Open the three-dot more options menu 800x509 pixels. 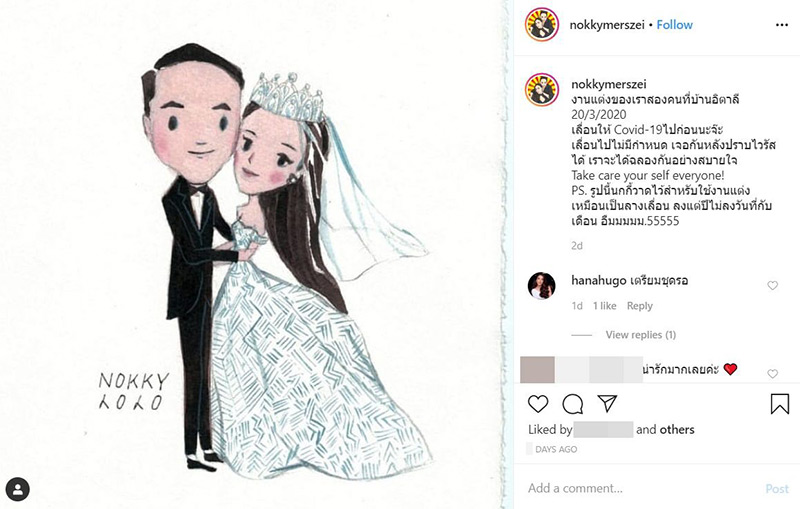tap(782, 25)
